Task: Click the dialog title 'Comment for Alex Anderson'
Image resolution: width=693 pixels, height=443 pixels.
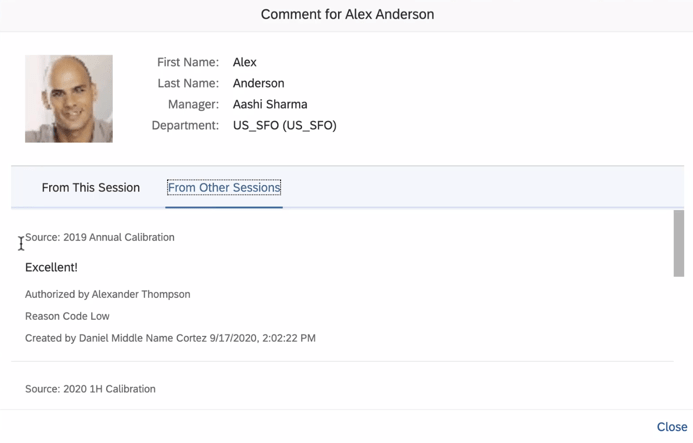Action: click(347, 15)
